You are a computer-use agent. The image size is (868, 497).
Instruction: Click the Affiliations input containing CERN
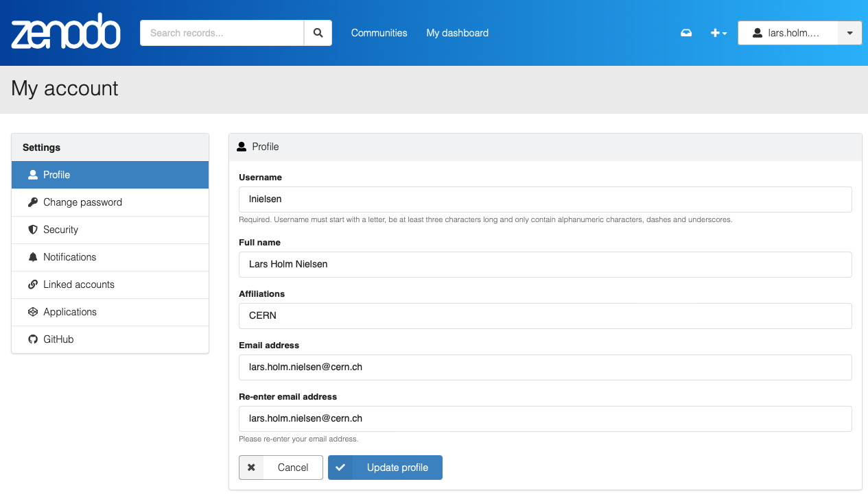coord(545,316)
